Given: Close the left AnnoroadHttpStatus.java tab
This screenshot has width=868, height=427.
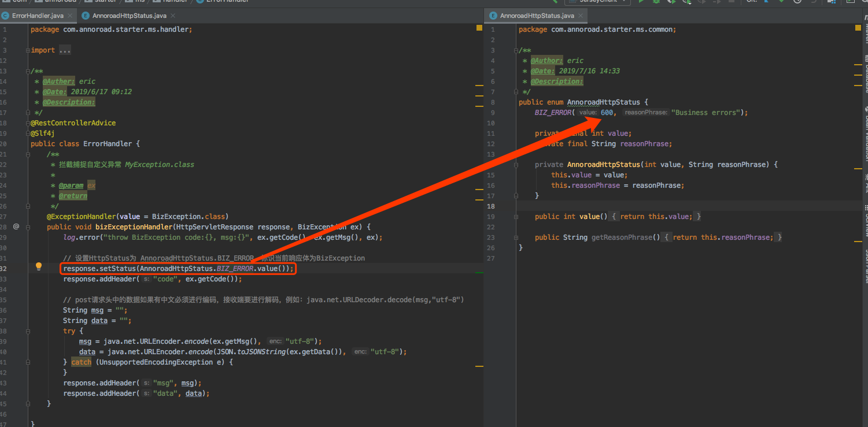Looking at the screenshot, I should 172,16.
